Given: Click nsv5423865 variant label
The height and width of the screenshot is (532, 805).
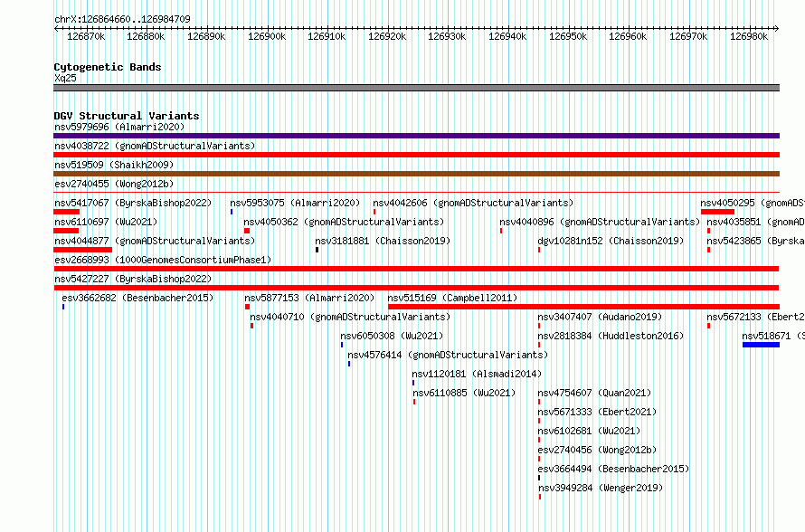Looking at the screenshot, I should click(755, 241).
